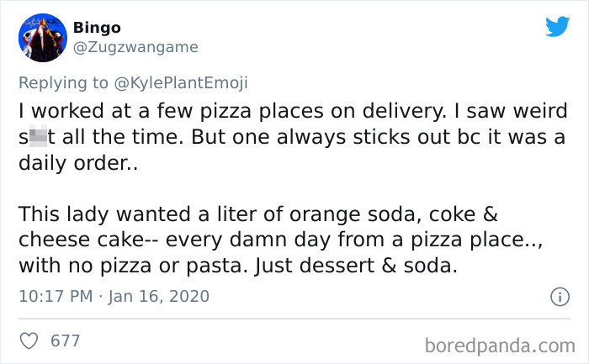Click the display name Bingo
This screenshot has width=589, height=364.
pos(97,28)
